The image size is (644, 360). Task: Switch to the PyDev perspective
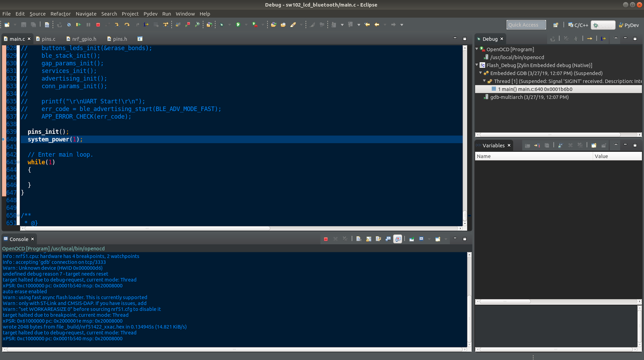coord(629,25)
